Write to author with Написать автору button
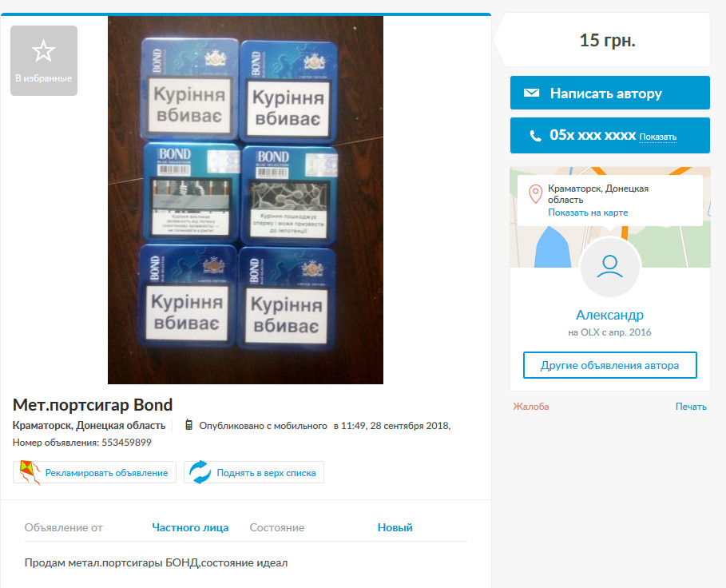726x588 pixels. (x=609, y=93)
